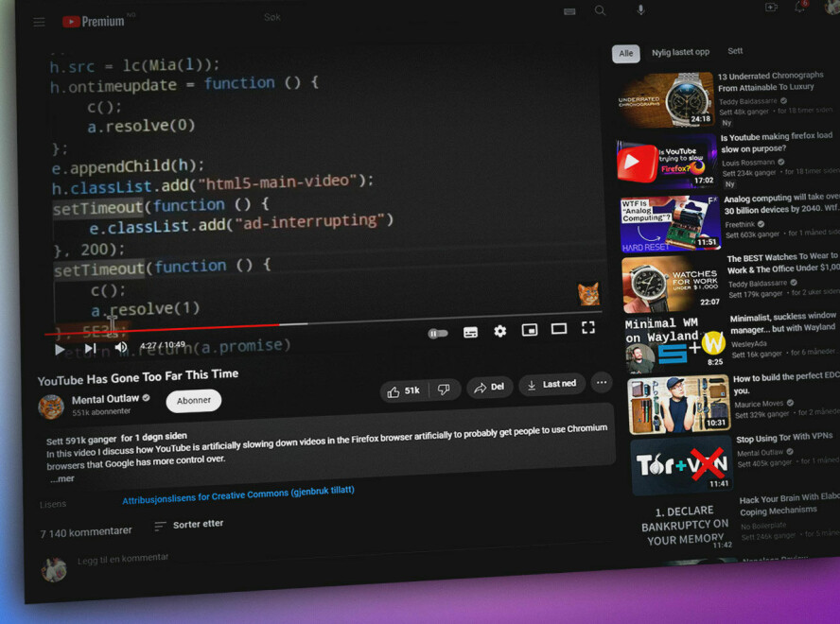Open the EDC build video thumbnail
This screenshot has width=840, height=624.
[679, 405]
